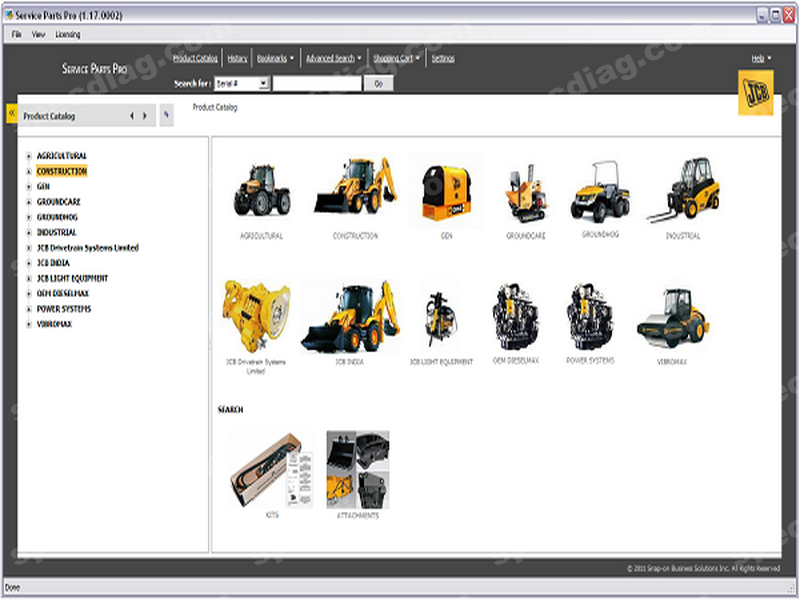Open the Groundhog utility vehicle icon

[x=600, y=191]
